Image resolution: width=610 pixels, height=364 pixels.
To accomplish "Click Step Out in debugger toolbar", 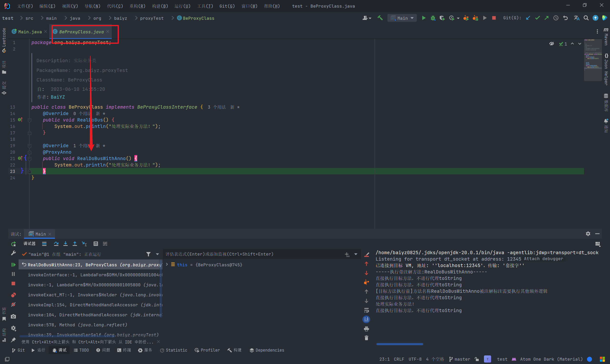I will pos(75,243).
